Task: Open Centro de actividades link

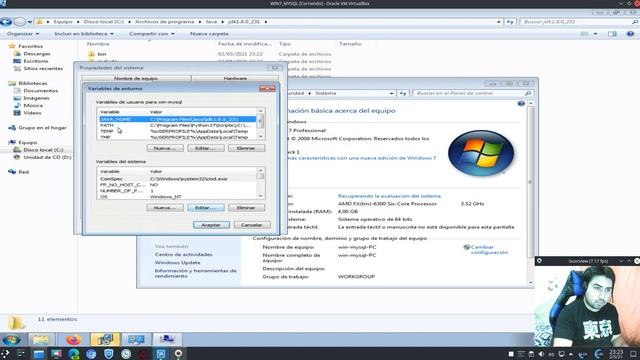Action: click(x=183, y=254)
